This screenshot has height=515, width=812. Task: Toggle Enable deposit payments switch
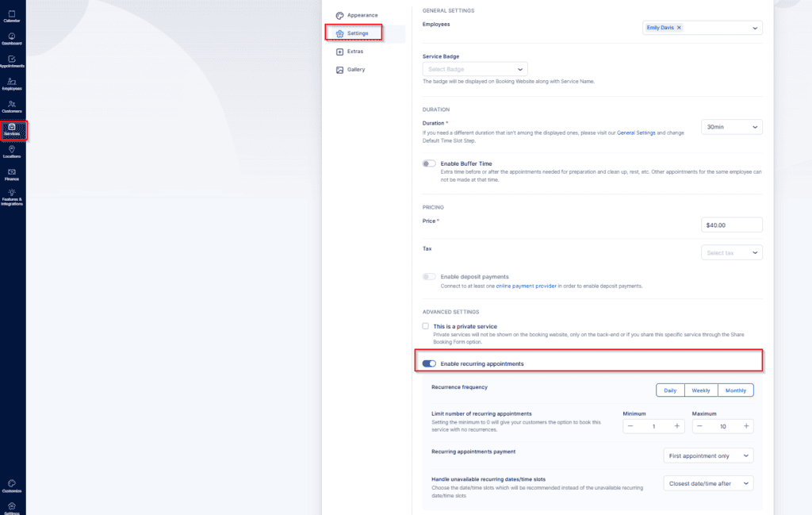[x=429, y=277]
